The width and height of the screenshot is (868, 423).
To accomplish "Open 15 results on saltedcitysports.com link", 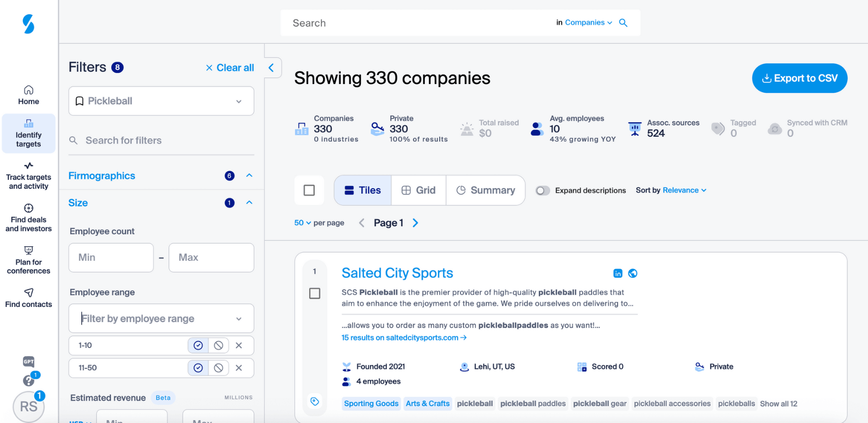I will click(x=404, y=338).
